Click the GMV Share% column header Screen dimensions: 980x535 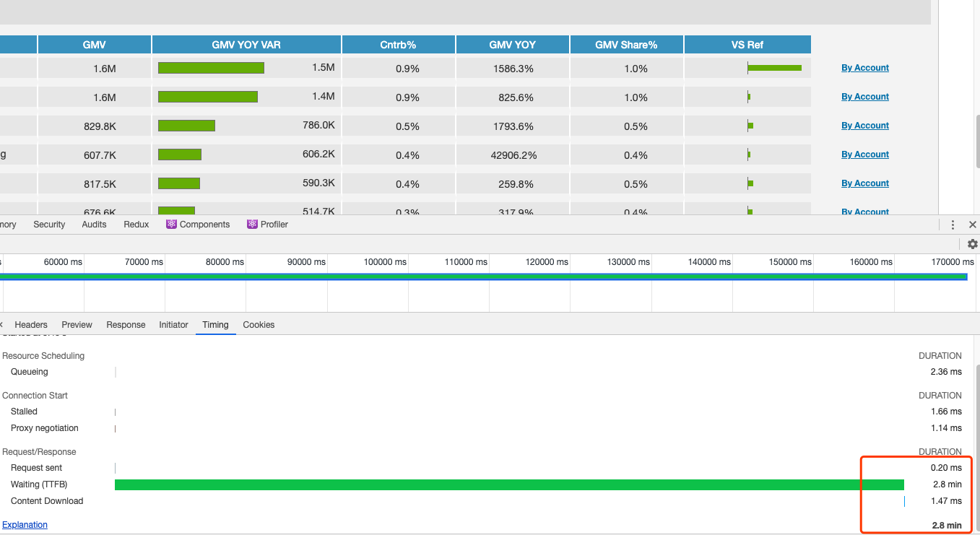pos(627,45)
